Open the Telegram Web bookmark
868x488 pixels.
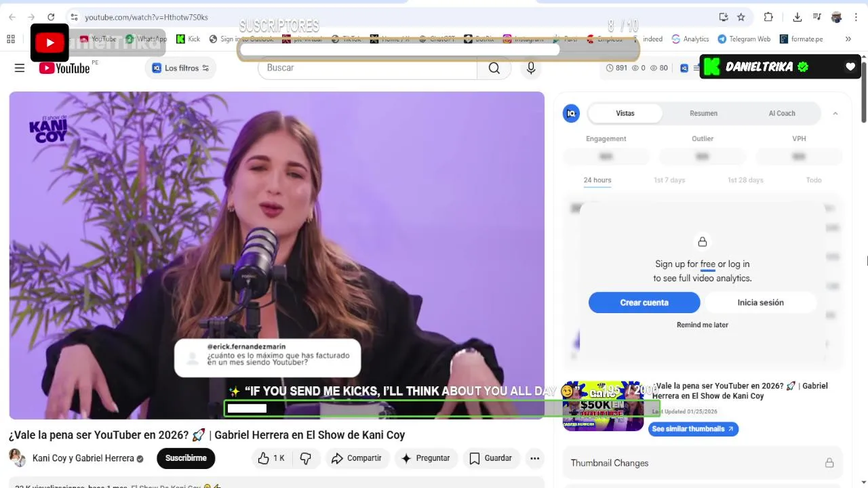tap(744, 39)
